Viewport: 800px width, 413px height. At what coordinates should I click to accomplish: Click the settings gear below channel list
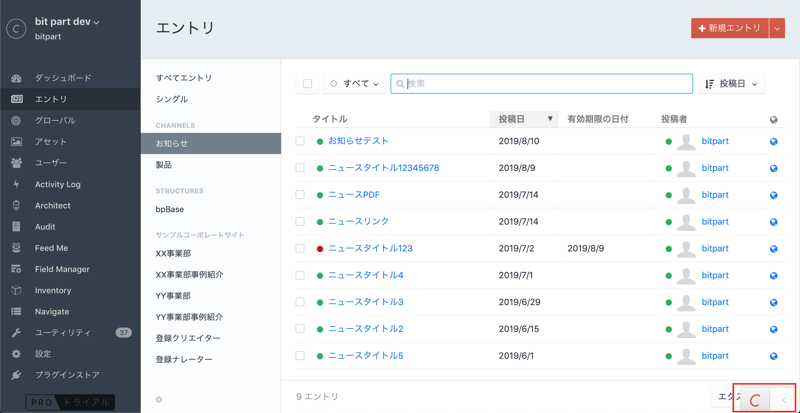159,400
